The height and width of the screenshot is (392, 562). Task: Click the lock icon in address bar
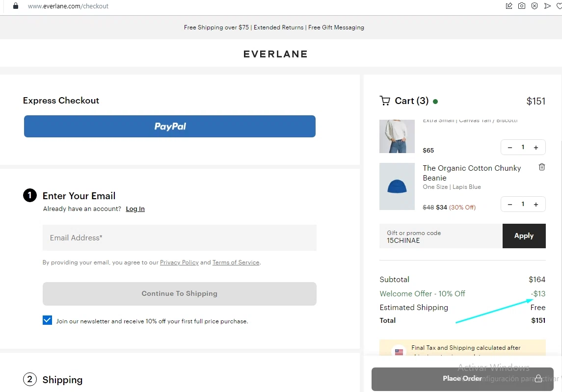[15, 6]
